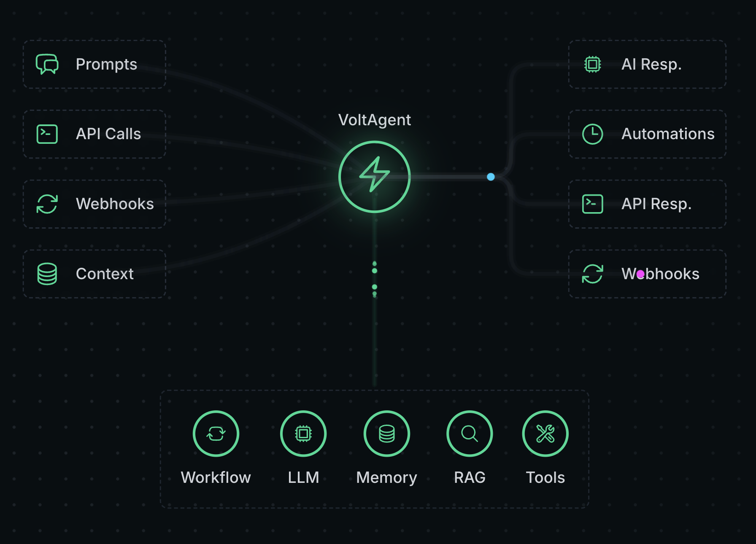This screenshot has height=544, width=756.
Task: Click the Automations clock icon
Action: click(x=592, y=134)
